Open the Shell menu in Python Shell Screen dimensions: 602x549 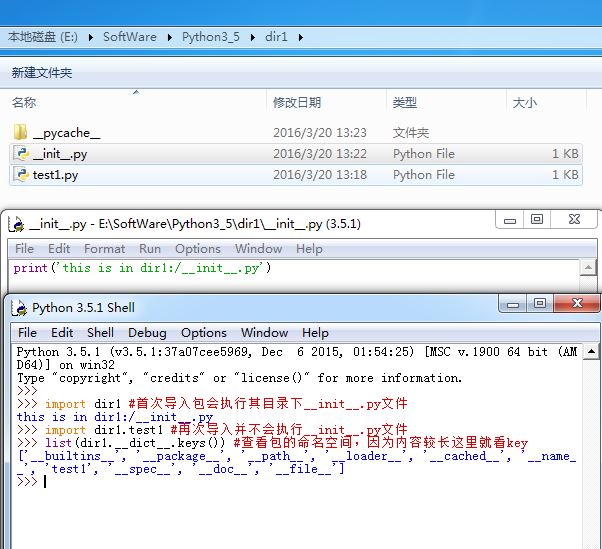(x=101, y=332)
